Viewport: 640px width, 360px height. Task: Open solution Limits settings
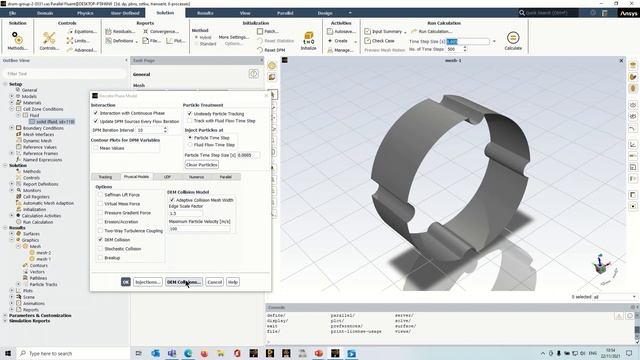(x=78, y=41)
